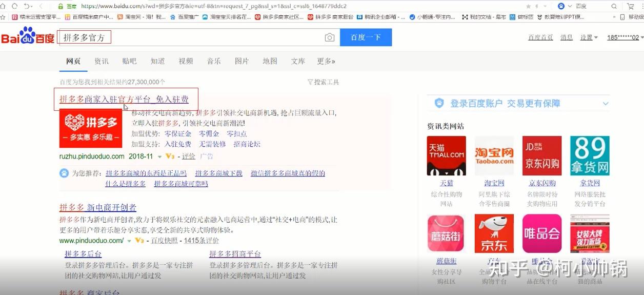644x295 pixels.
Task: Open the 1415条评价 link
Action: tap(202, 240)
